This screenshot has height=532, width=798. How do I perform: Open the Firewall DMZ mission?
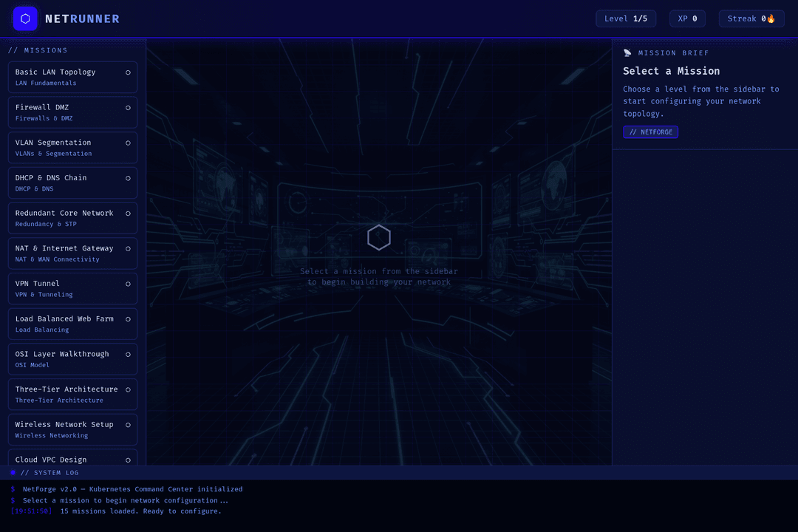click(x=72, y=112)
